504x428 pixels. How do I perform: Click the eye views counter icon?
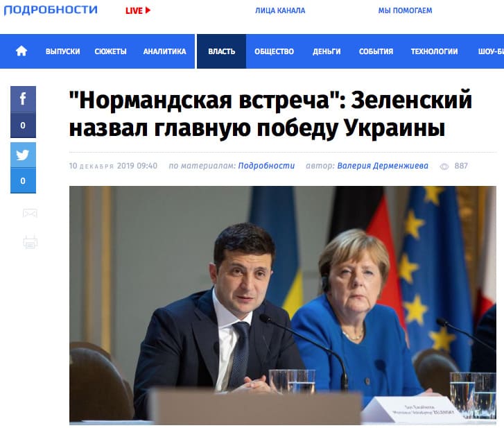tap(444, 166)
